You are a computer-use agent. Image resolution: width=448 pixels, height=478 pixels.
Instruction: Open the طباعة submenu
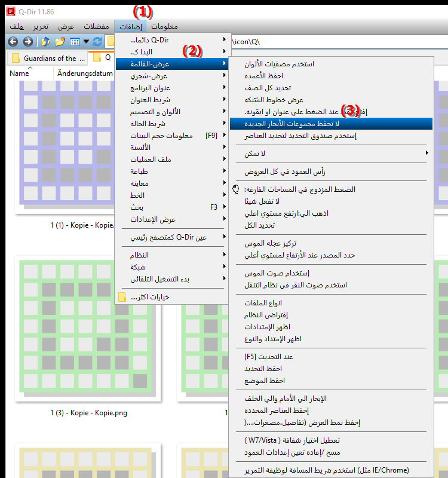coord(172,171)
